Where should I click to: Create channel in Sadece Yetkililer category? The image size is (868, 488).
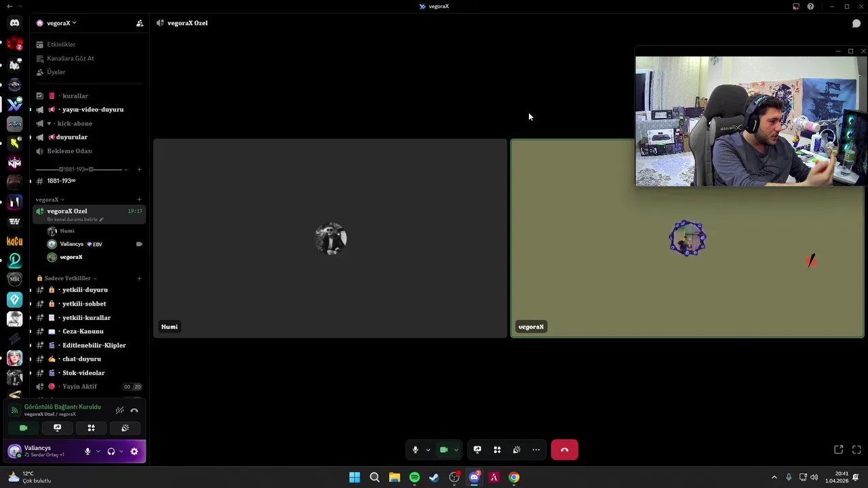point(139,278)
